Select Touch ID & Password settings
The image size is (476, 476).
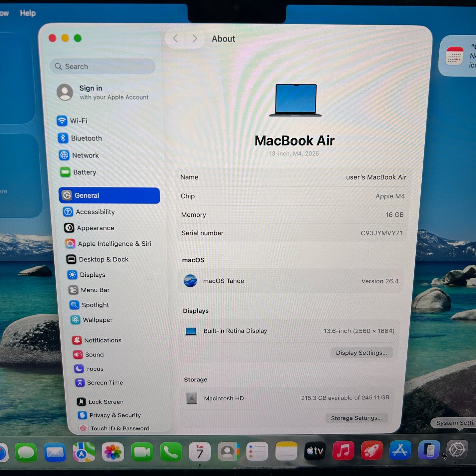[x=120, y=428]
